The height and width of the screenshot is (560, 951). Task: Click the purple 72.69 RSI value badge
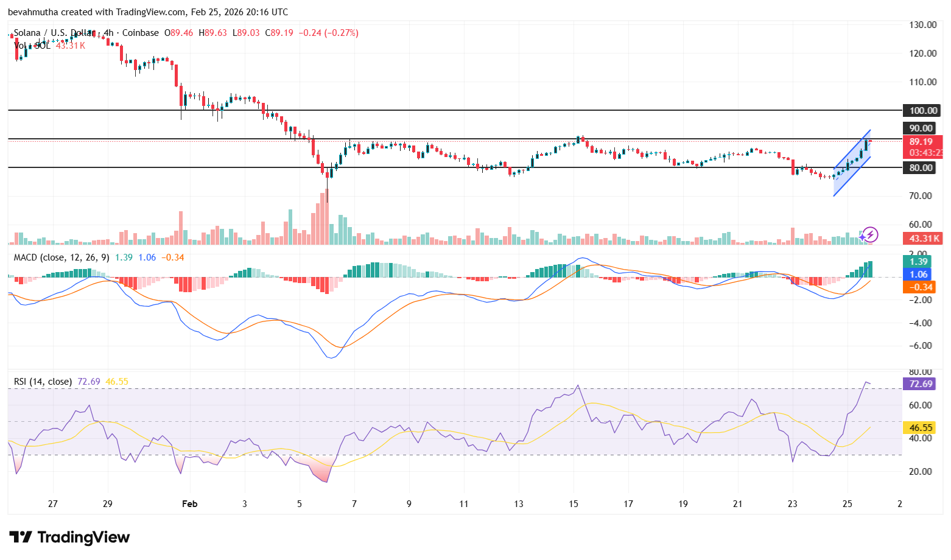pos(919,384)
